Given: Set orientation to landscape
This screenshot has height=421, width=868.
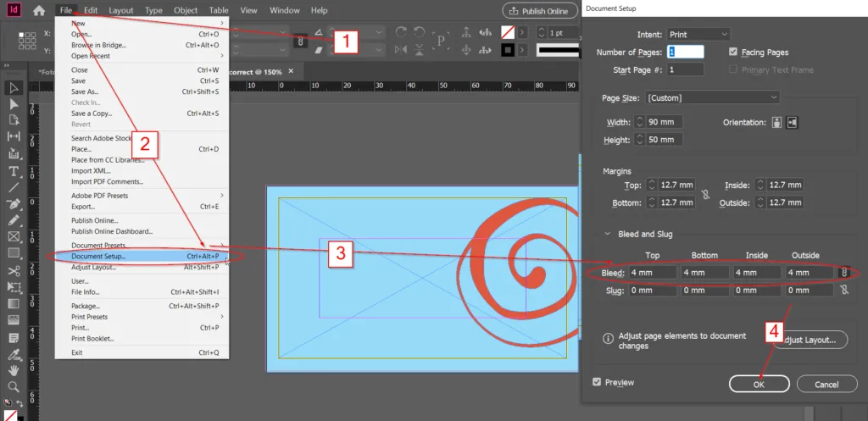Looking at the screenshot, I should pyautogui.click(x=792, y=123).
